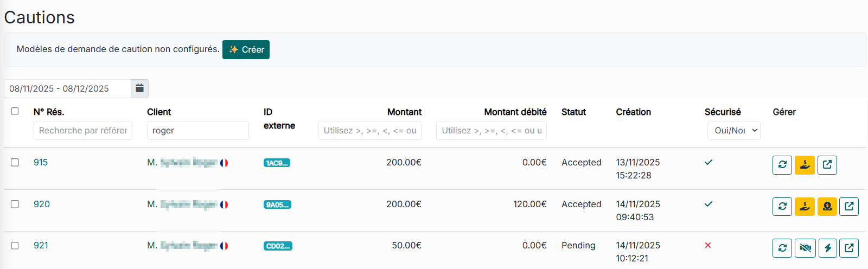This screenshot has height=269, width=868.
Task: Sort by the Montant column header
Action: coord(404,112)
